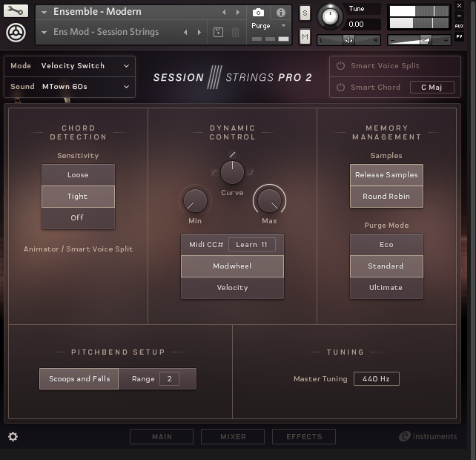Switch to the EFFECTS tab
This screenshot has width=476, height=460.
click(303, 437)
